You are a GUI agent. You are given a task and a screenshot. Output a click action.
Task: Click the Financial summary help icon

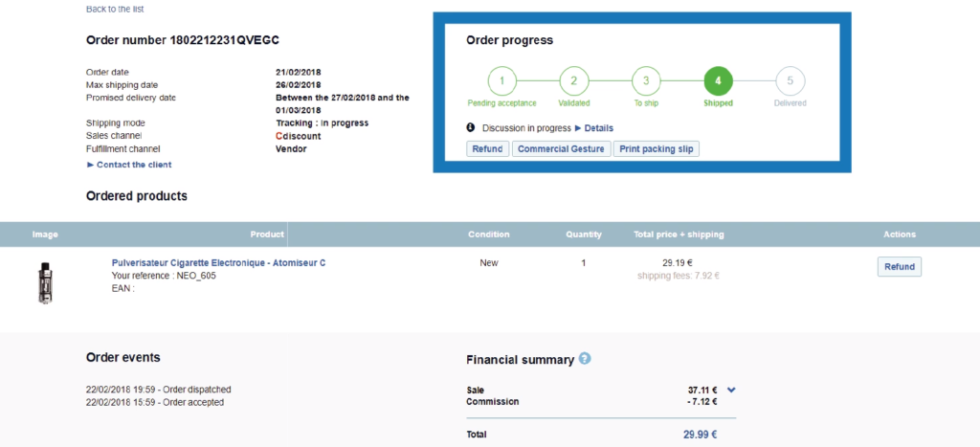coord(585,359)
